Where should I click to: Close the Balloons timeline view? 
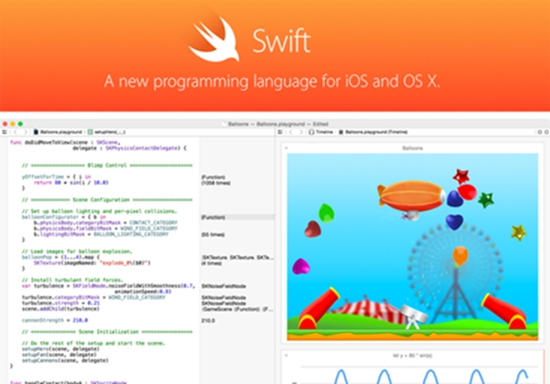point(286,148)
